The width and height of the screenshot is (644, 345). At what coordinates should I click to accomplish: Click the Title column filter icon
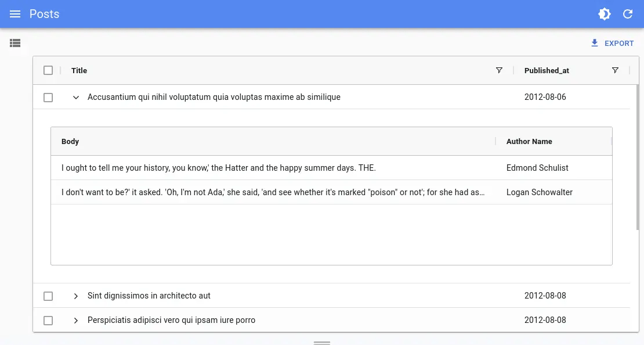pos(499,70)
